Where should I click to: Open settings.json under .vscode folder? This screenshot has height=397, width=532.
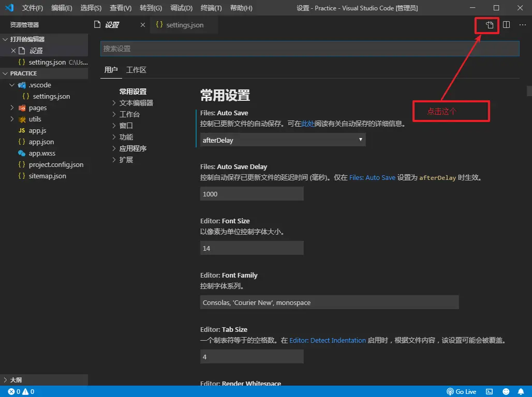pyautogui.click(x=51, y=96)
